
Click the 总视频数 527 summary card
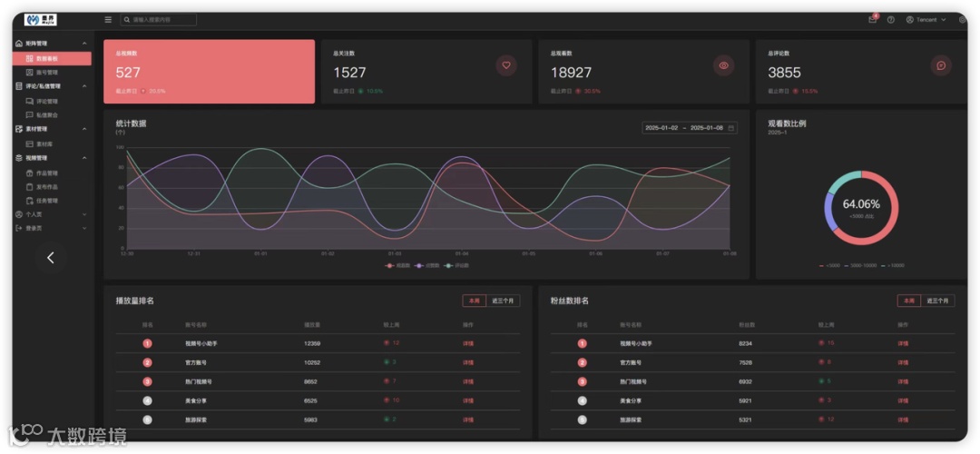pyautogui.click(x=209, y=72)
